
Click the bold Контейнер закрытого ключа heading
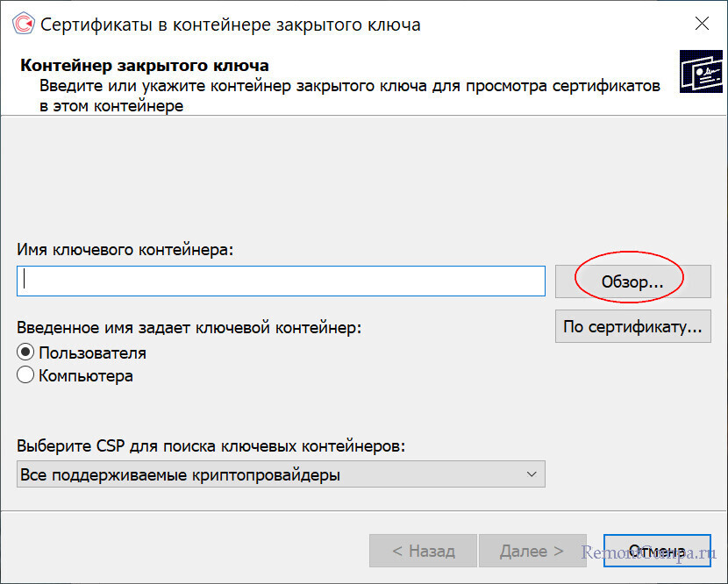(x=145, y=66)
